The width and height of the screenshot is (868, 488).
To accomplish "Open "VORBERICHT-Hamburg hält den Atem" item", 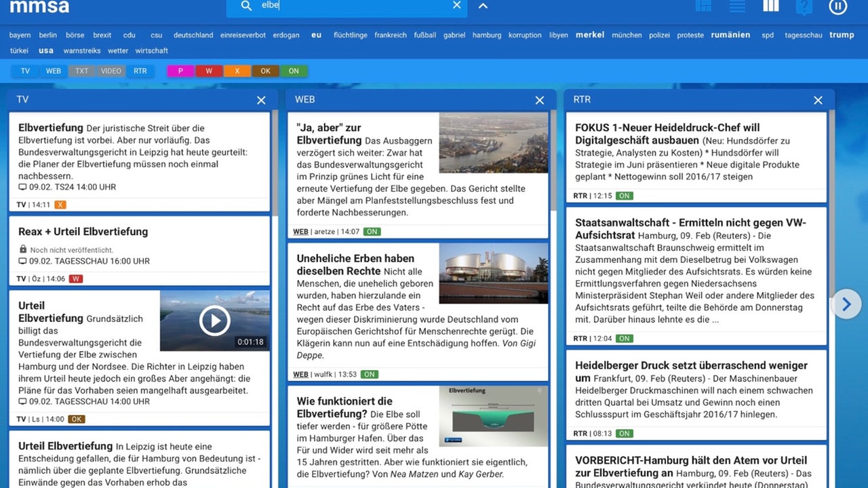I will (x=696, y=466).
